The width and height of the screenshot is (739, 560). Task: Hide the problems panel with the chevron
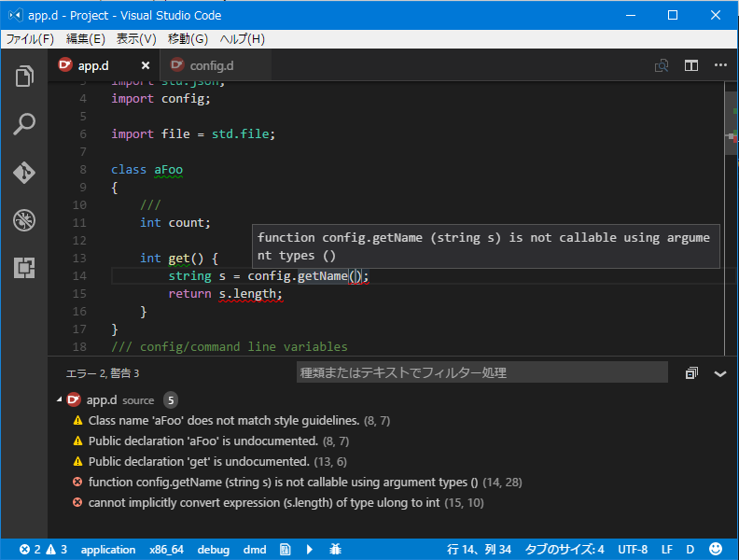[x=720, y=374]
